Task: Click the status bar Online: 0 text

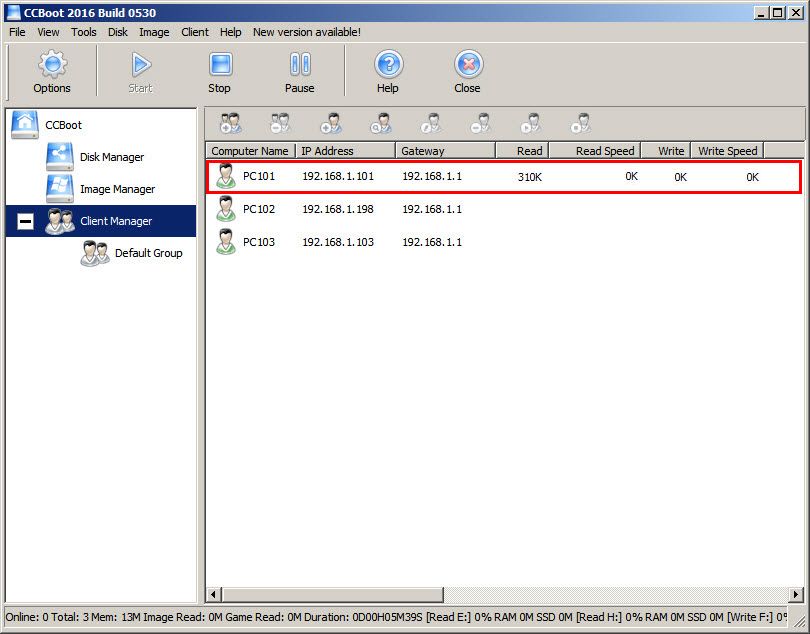Action: pos(26,617)
